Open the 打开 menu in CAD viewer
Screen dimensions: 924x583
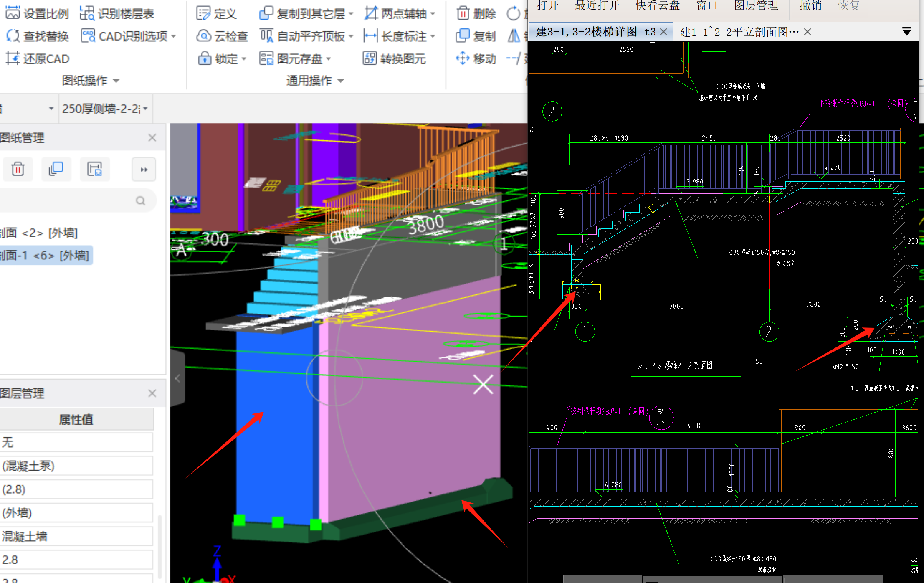pyautogui.click(x=547, y=5)
